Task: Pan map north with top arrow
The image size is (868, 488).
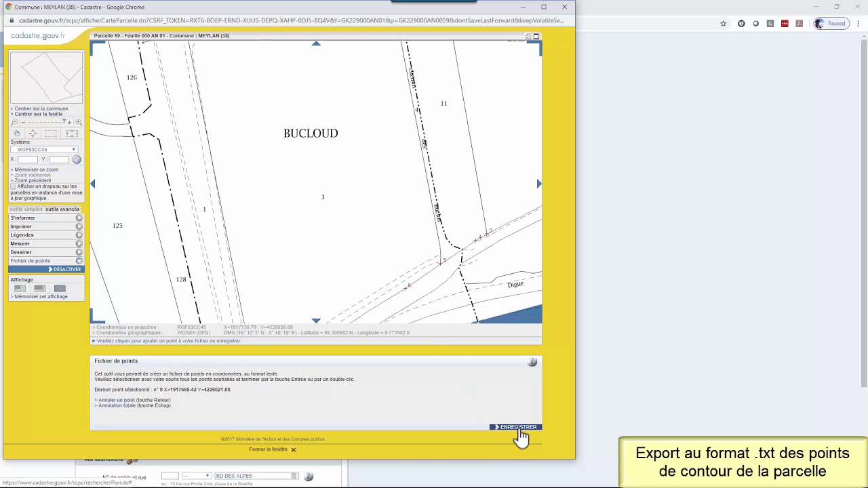Action: click(316, 43)
